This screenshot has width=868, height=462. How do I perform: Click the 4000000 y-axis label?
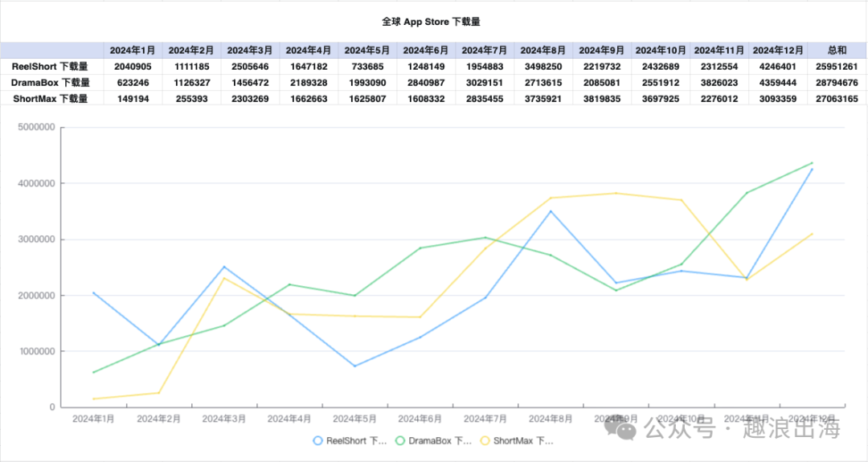coord(36,183)
